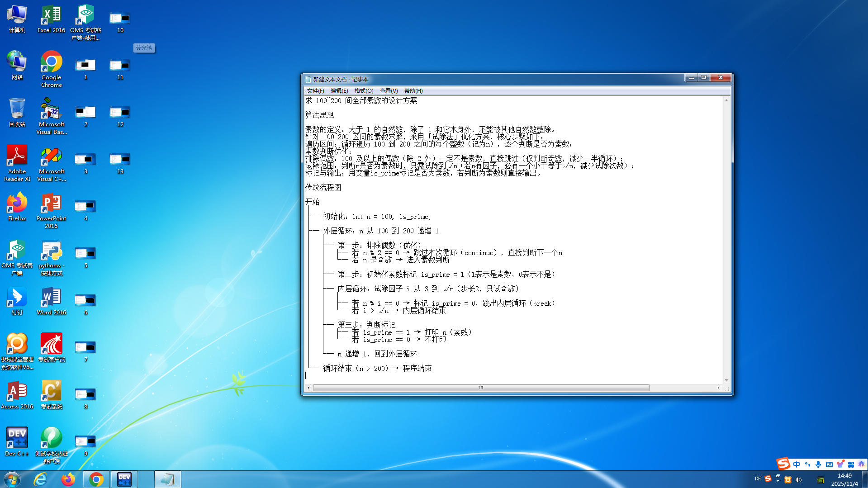Select the Word 2016 desktop shortcut

[51, 301]
